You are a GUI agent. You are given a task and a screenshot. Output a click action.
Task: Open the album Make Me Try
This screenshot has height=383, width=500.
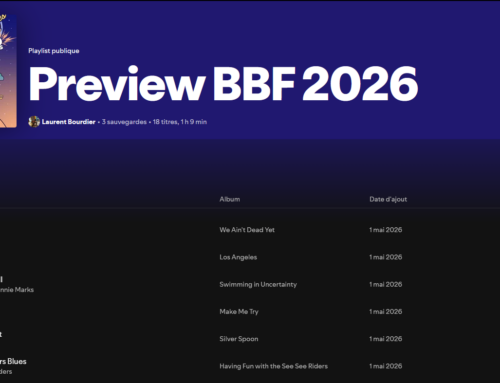tap(239, 312)
